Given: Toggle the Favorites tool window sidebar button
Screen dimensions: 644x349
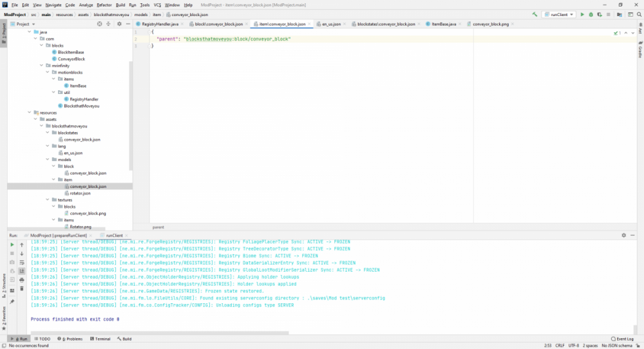Looking at the screenshot, I should (x=4, y=319).
